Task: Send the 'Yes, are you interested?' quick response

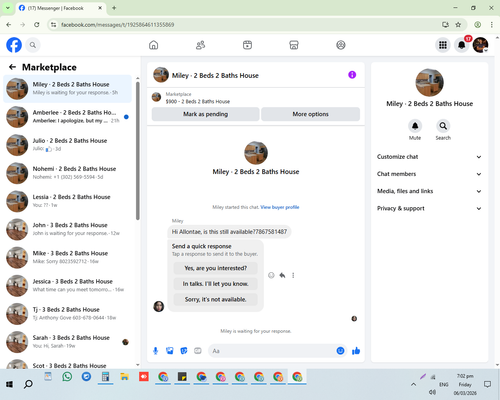Action: coord(216,268)
